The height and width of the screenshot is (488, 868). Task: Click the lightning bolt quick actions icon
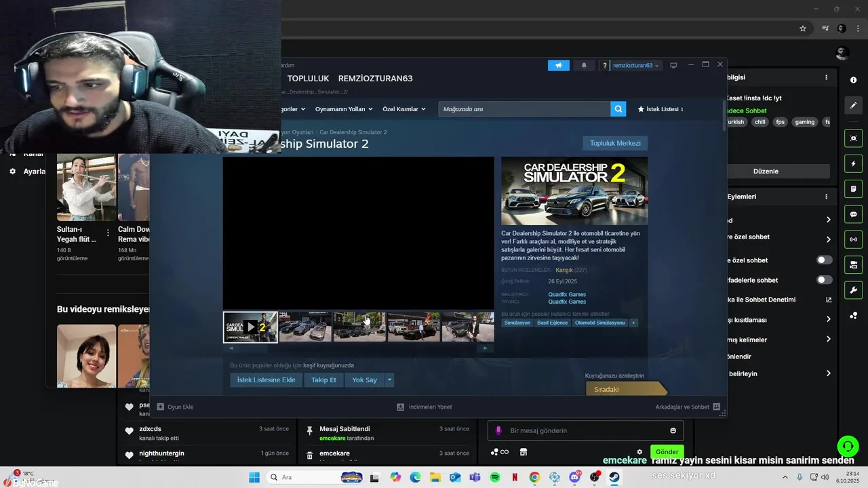click(853, 164)
